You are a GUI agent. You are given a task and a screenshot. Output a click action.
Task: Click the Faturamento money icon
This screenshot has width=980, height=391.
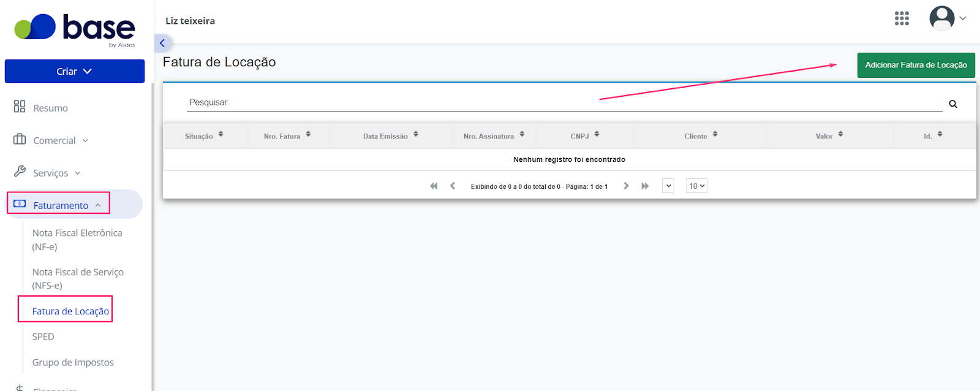(20, 203)
